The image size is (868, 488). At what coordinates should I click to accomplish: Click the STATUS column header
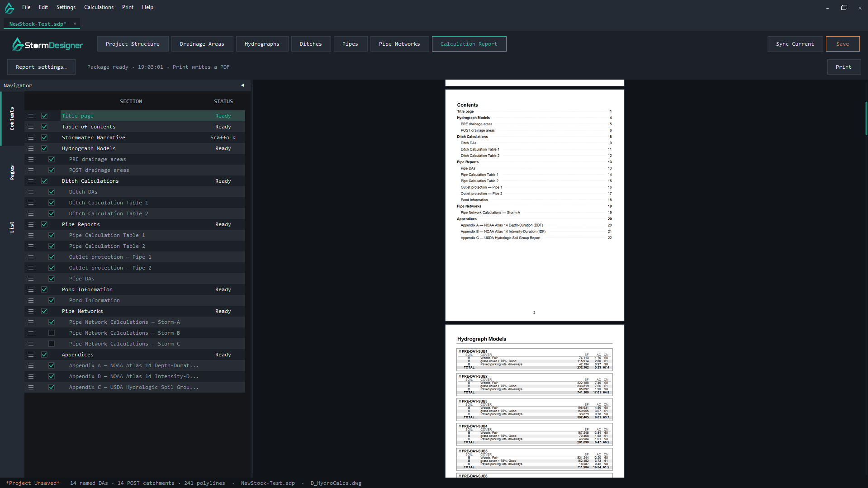(223, 101)
